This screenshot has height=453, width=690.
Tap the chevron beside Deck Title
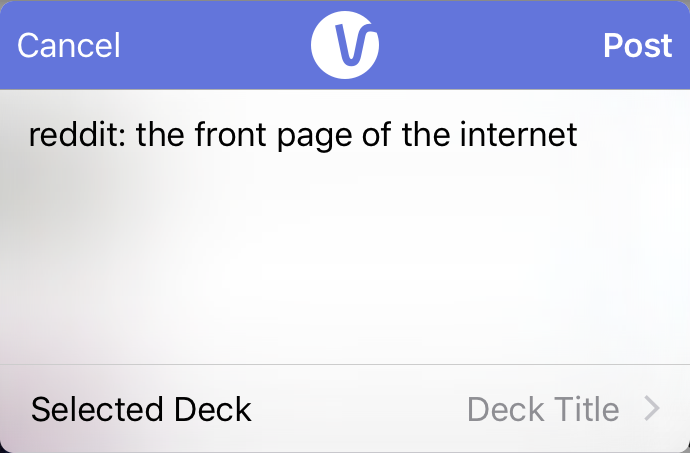click(x=652, y=409)
